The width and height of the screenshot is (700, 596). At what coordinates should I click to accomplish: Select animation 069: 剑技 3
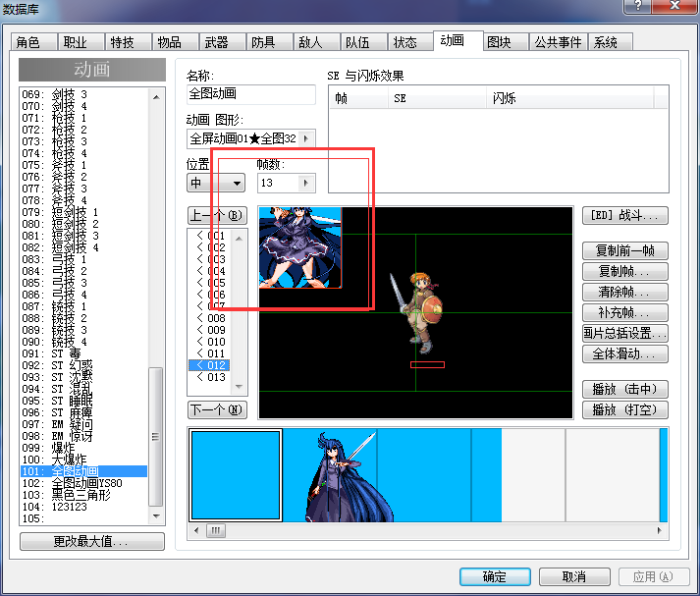pyautogui.click(x=83, y=94)
